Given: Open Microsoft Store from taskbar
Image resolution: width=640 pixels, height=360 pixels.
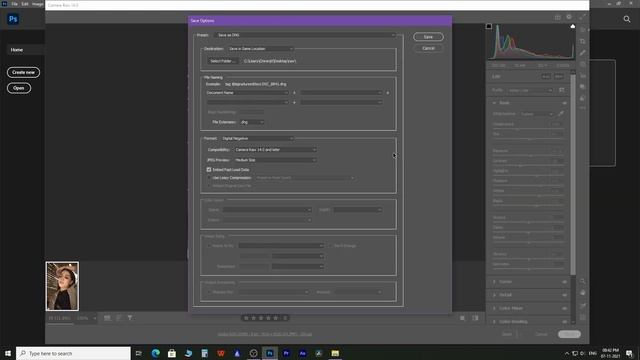Looking at the screenshot, I should [x=172, y=353].
